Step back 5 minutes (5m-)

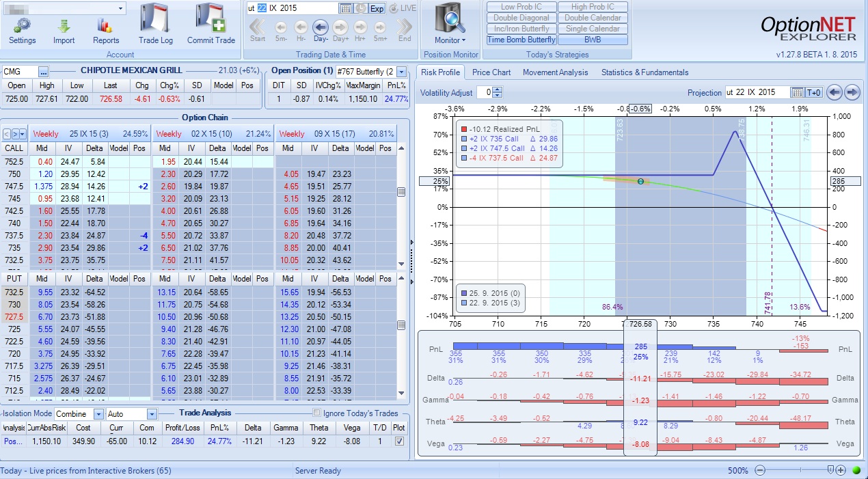[281, 27]
